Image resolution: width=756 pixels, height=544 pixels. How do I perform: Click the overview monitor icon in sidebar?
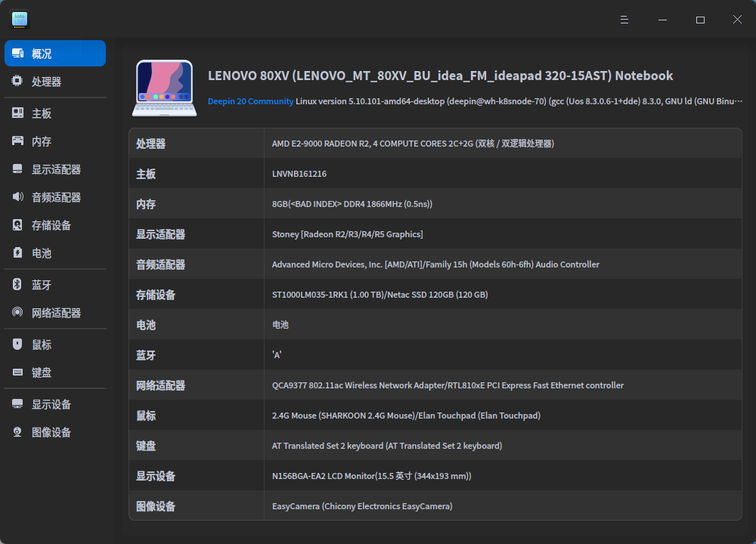pyautogui.click(x=18, y=53)
